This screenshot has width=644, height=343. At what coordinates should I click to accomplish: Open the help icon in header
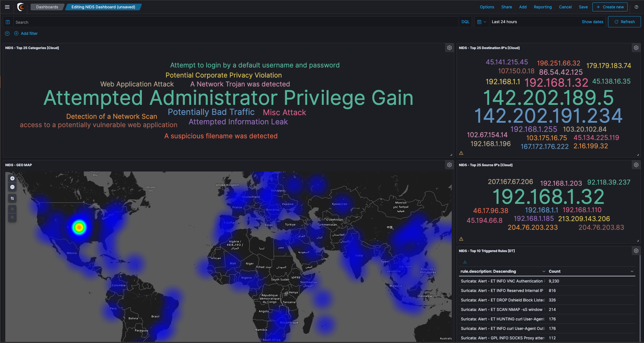[x=636, y=7]
